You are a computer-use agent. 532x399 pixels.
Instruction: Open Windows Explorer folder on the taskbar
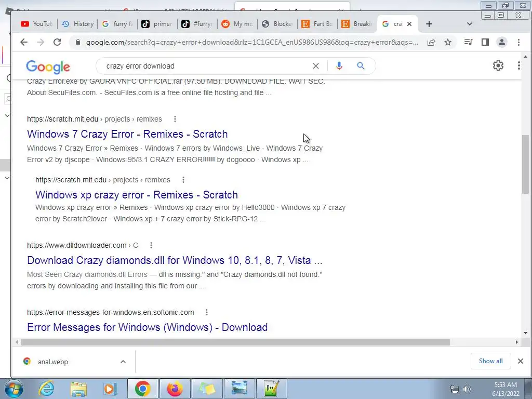[78, 389]
